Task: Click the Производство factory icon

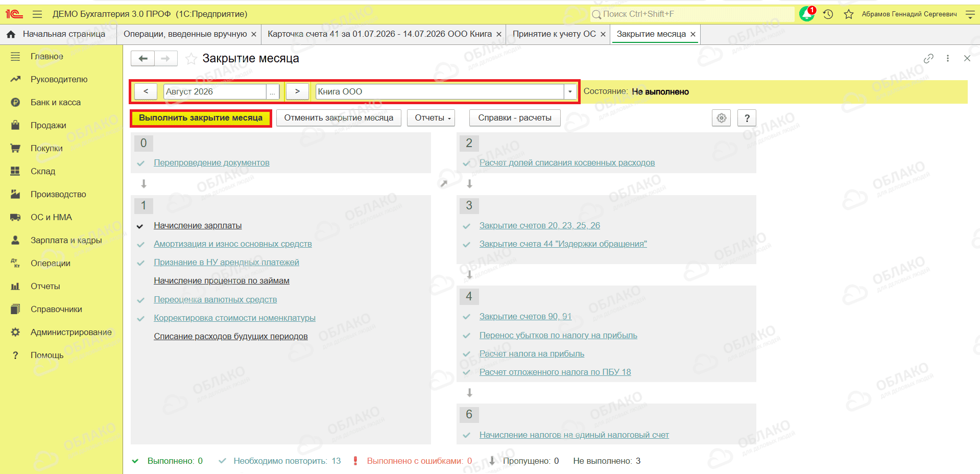Action: (15, 194)
